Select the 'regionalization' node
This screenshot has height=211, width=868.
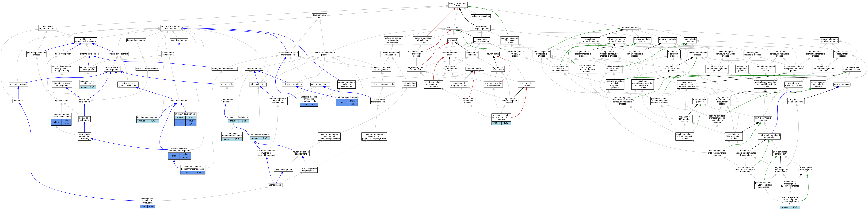click(61, 101)
